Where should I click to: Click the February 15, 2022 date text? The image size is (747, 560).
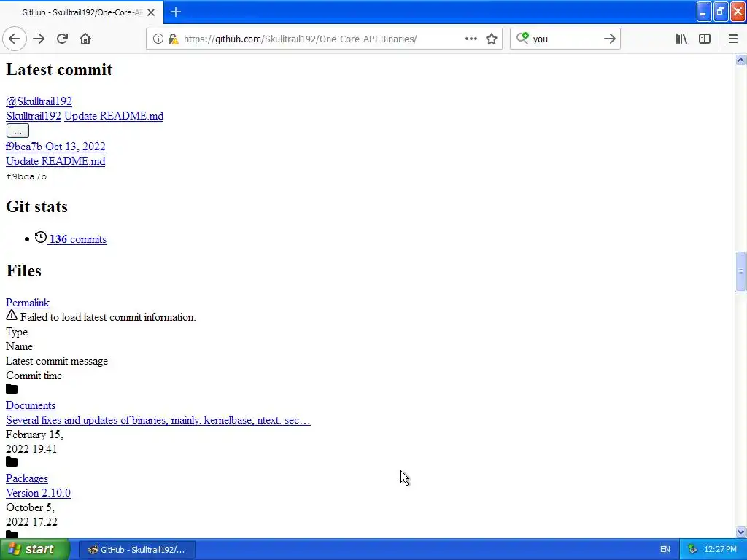(x=34, y=442)
